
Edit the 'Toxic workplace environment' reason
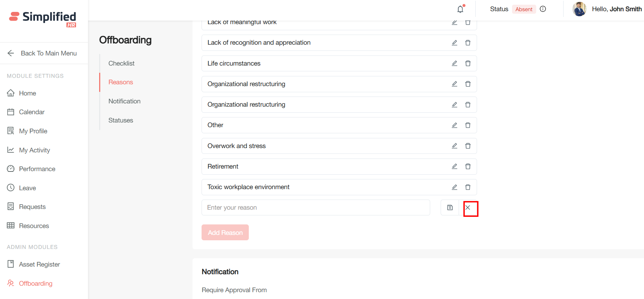point(454,187)
